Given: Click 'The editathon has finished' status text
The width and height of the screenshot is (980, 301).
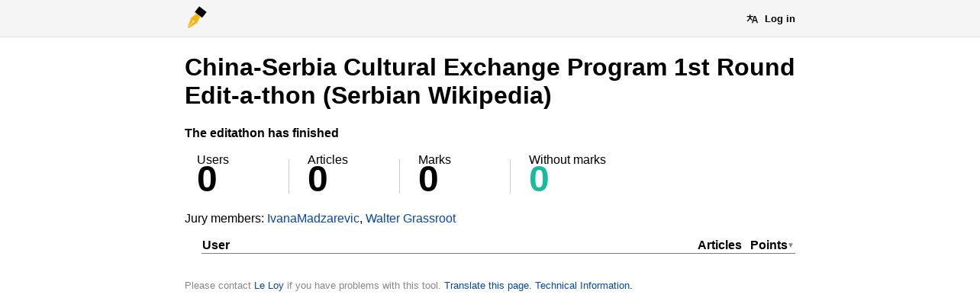Looking at the screenshot, I should click(x=262, y=133).
